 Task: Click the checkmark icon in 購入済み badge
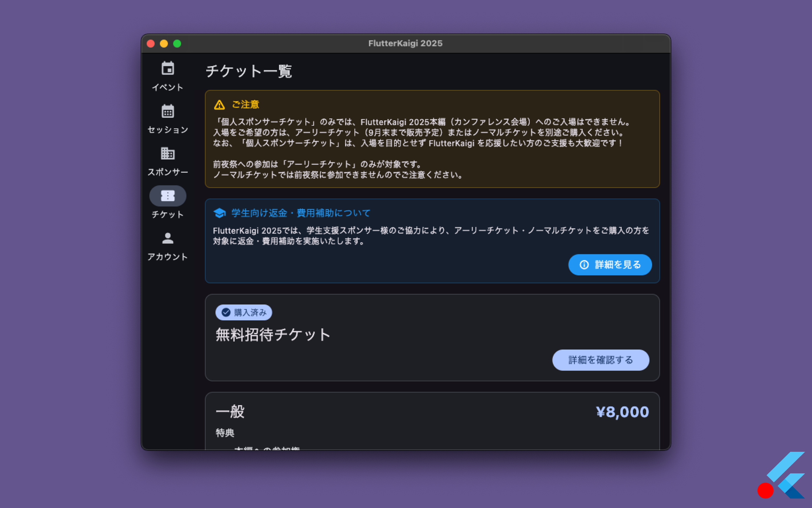click(x=226, y=312)
